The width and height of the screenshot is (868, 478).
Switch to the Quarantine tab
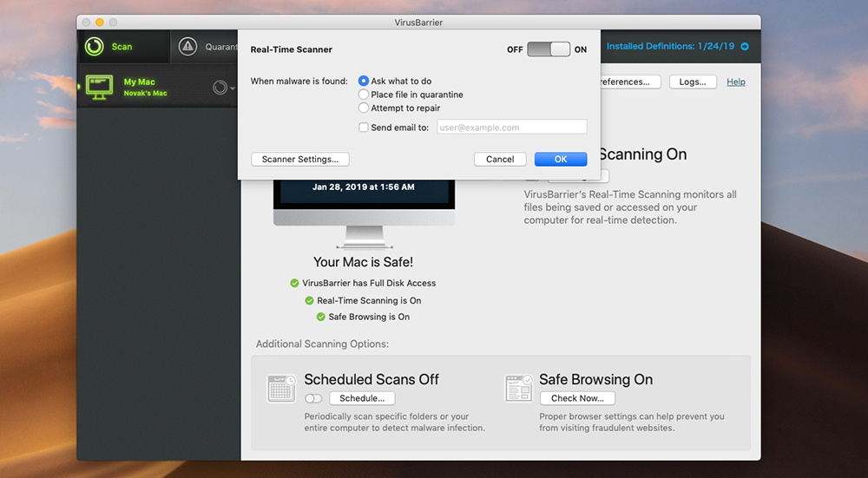[x=205, y=47]
